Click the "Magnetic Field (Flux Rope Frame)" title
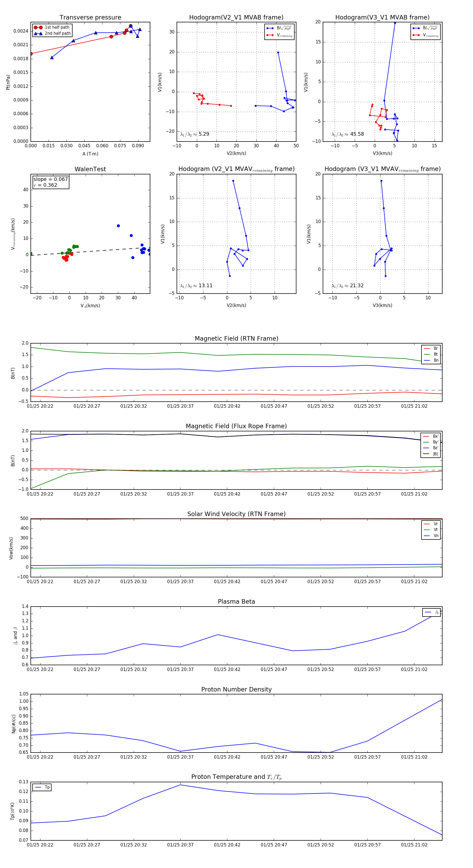This screenshot has width=473, height=868. [x=236, y=426]
